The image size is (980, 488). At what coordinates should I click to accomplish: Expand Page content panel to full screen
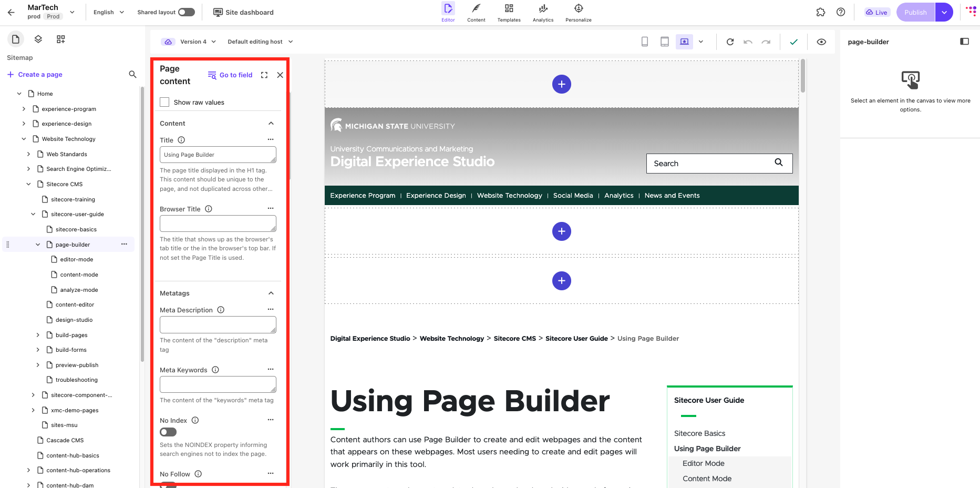(x=264, y=75)
